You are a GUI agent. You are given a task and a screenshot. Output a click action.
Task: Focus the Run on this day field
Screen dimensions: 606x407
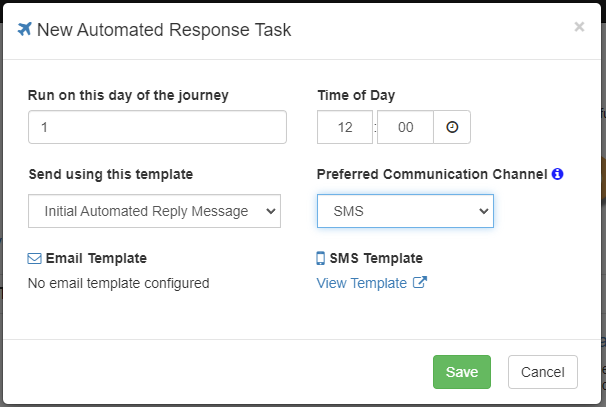point(157,127)
